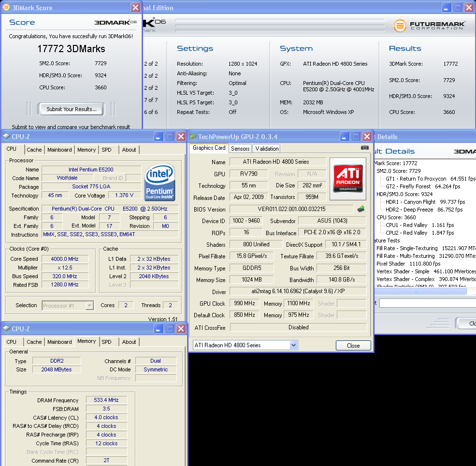Open the ATI Radeon HD 4800 Series dropdown
The width and height of the screenshot is (476, 466).
pyautogui.click(x=293, y=345)
